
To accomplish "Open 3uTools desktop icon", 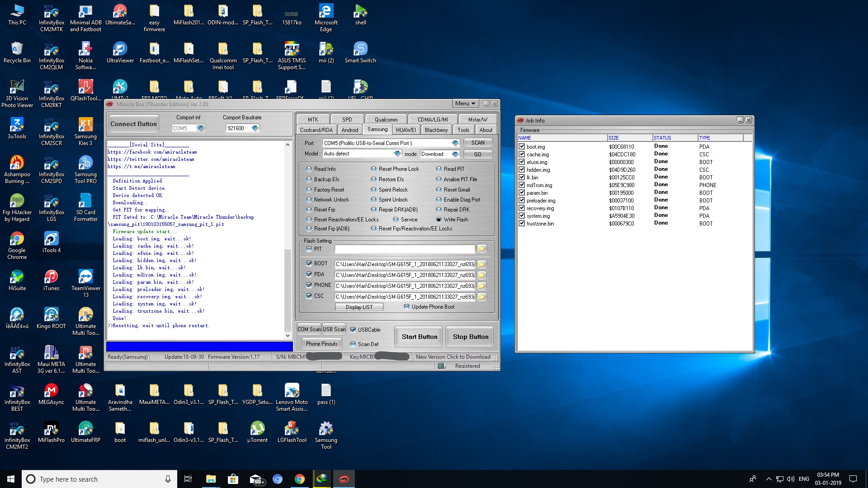I will [17, 128].
